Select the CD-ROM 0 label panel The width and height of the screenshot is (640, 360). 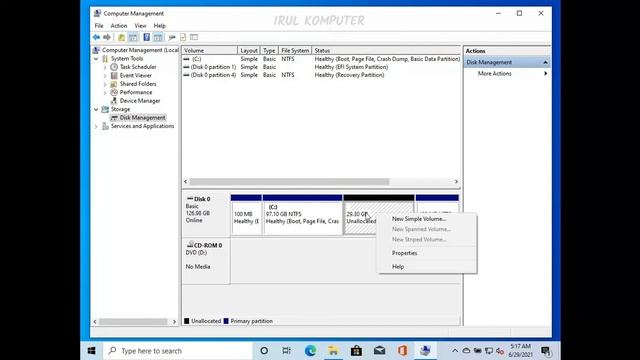[x=206, y=260]
